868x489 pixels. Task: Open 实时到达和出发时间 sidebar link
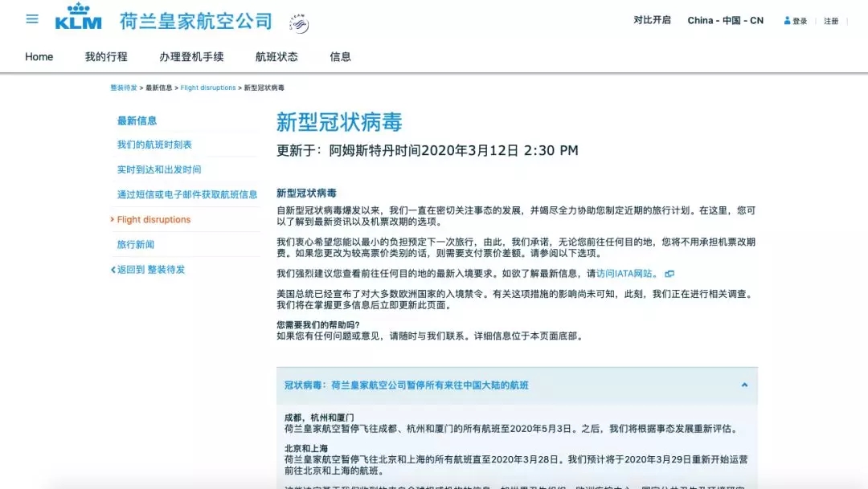(x=159, y=169)
